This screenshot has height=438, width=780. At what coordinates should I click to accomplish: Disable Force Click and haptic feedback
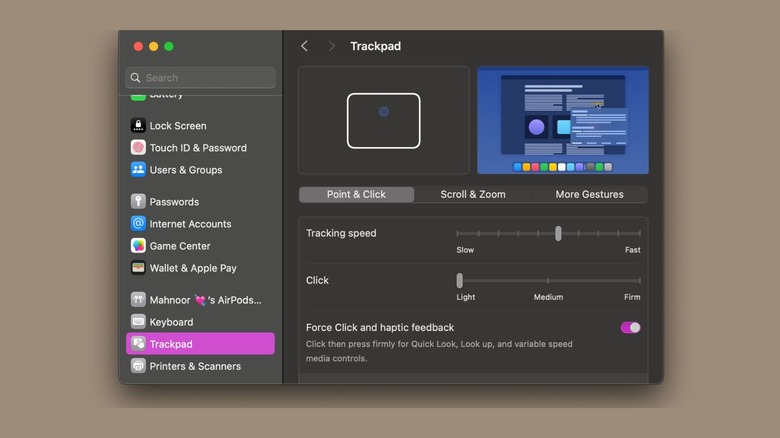pos(630,327)
